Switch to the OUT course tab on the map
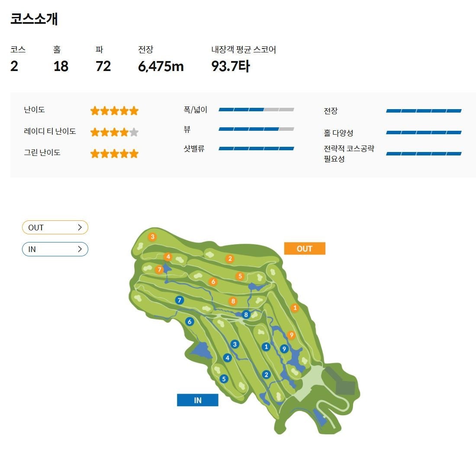 point(304,248)
